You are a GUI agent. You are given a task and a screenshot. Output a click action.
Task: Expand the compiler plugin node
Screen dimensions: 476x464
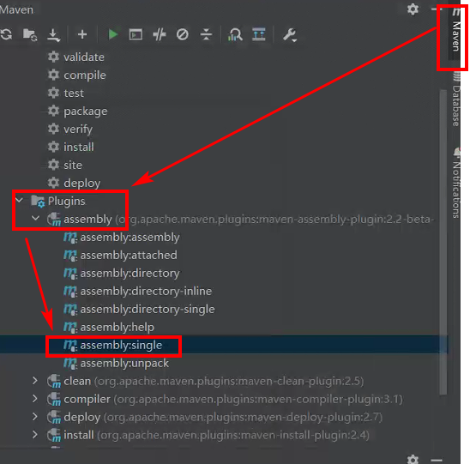35,399
